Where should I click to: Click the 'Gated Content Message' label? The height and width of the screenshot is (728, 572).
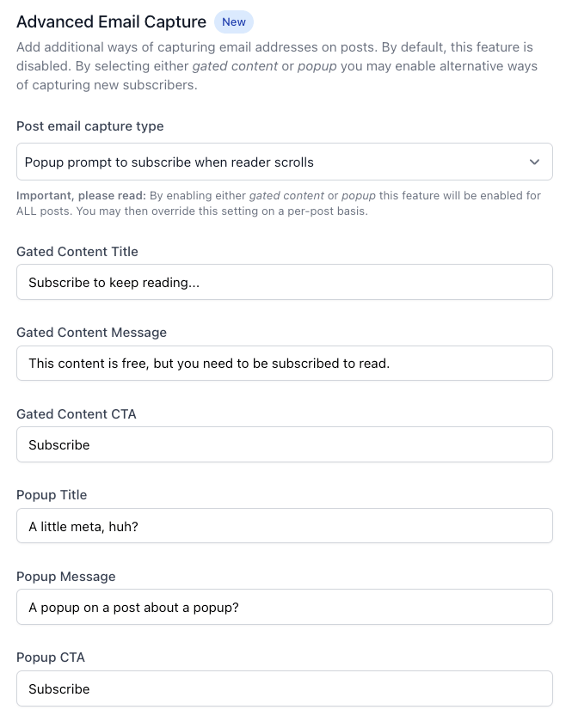(91, 333)
